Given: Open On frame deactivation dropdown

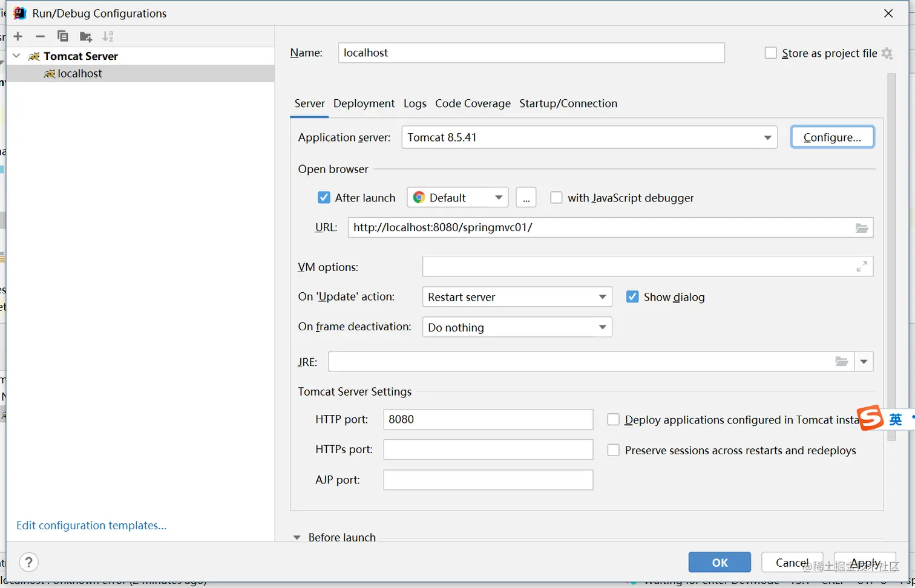Looking at the screenshot, I should tap(517, 327).
